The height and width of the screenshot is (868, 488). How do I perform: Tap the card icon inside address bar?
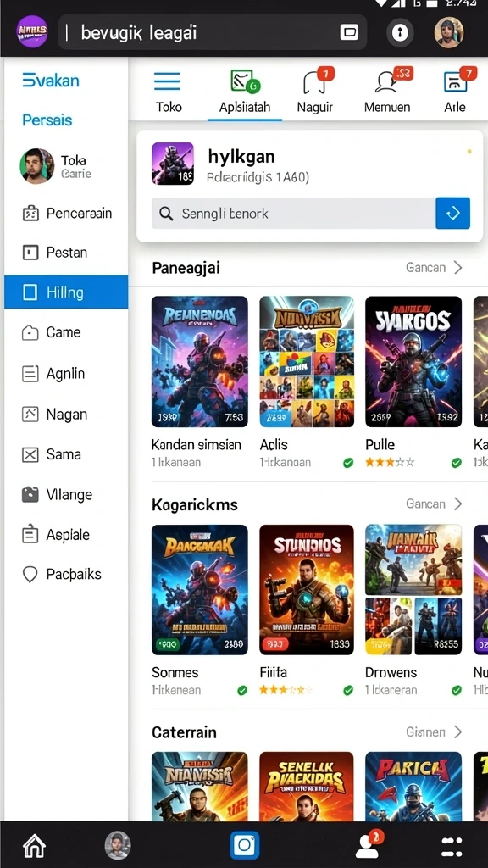348,33
